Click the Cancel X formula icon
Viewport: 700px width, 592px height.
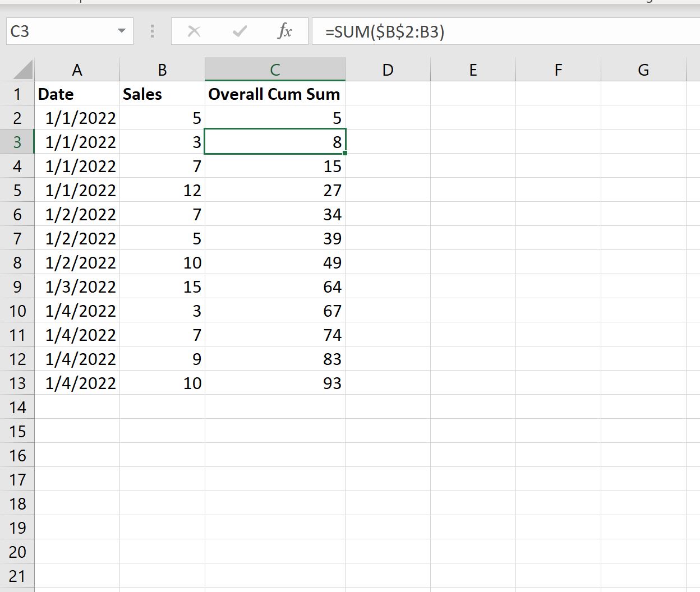coord(194,31)
